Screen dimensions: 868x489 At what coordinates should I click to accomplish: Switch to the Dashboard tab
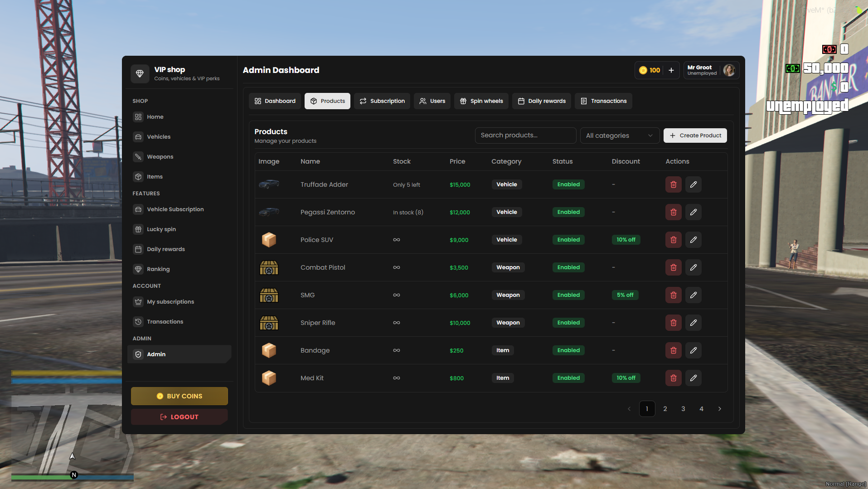275,101
